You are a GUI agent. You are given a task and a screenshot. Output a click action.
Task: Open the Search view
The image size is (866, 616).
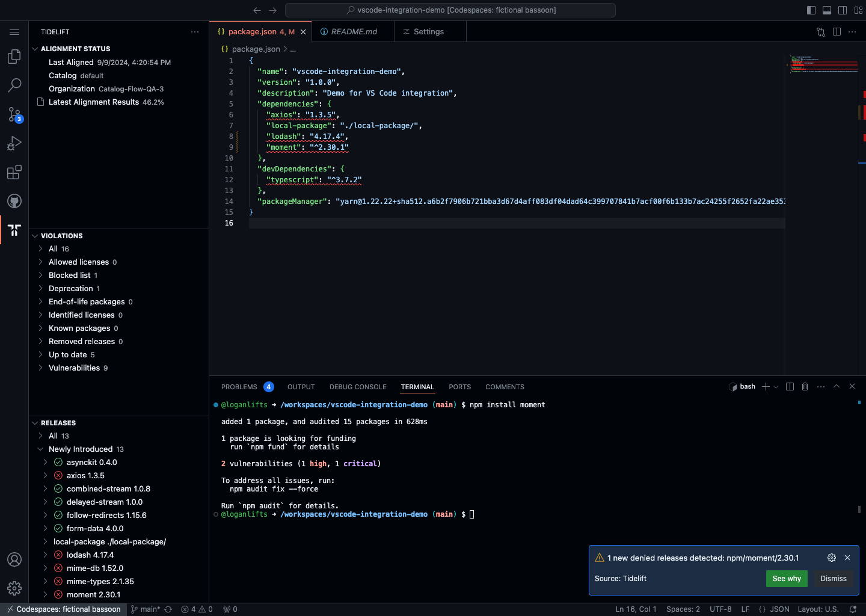coord(14,85)
